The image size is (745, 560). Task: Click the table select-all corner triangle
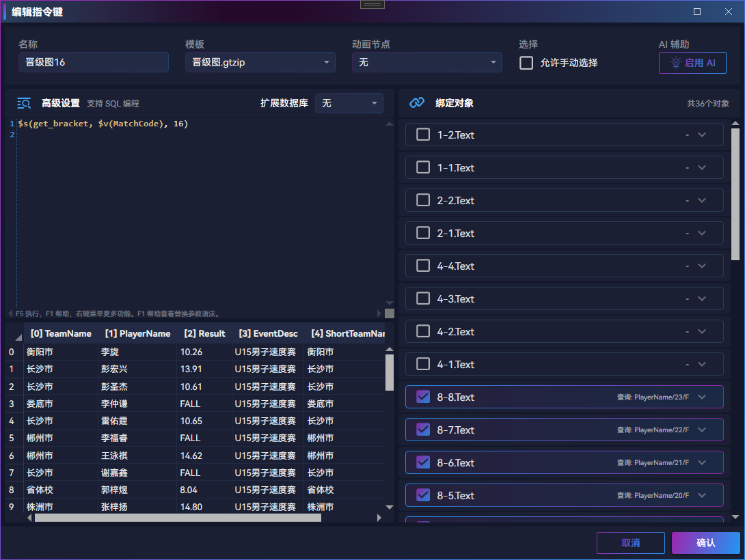18,337
